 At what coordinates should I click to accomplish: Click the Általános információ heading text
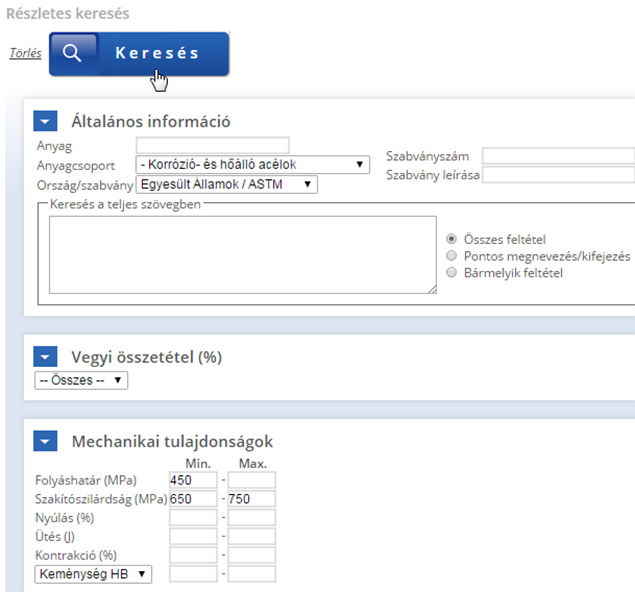(151, 121)
